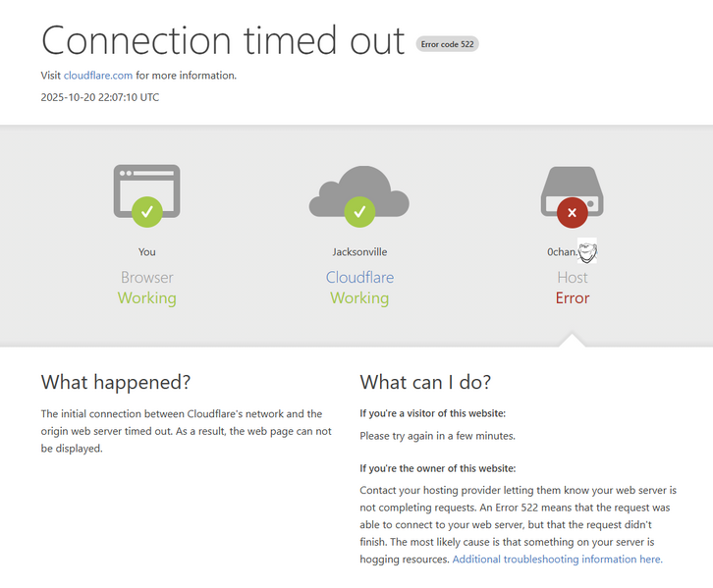Click the Connection timed out heading

pyautogui.click(x=223, y=40)
